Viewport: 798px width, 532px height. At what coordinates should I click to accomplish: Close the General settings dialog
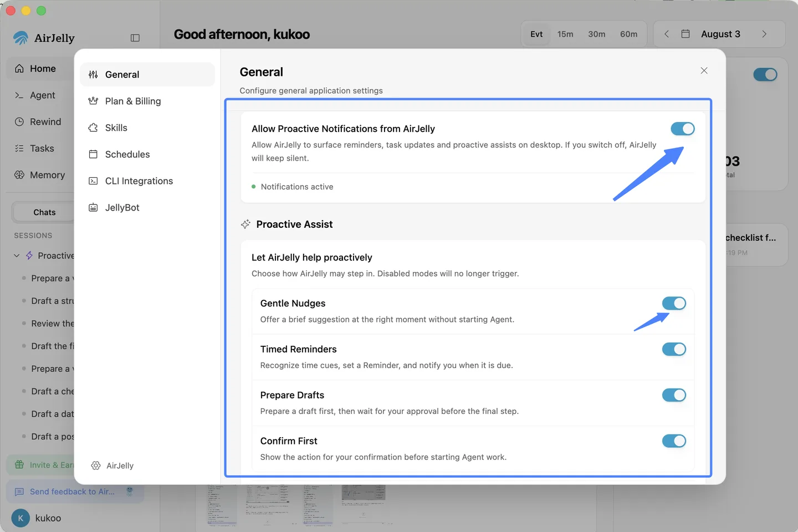click(704, 70)
